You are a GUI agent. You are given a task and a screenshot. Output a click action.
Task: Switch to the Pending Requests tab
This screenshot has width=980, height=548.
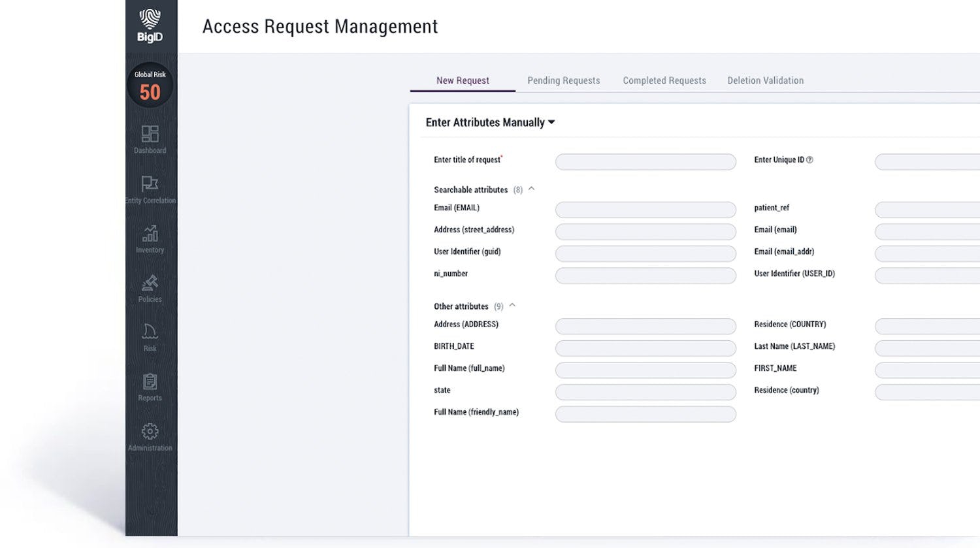tap(563, 80)
